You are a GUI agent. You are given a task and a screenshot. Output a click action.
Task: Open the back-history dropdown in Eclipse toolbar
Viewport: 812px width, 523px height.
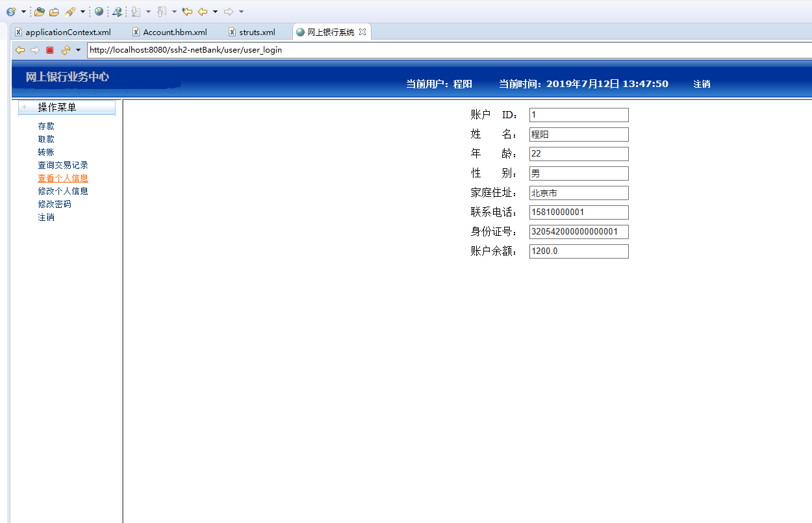[x=215, y=11]
